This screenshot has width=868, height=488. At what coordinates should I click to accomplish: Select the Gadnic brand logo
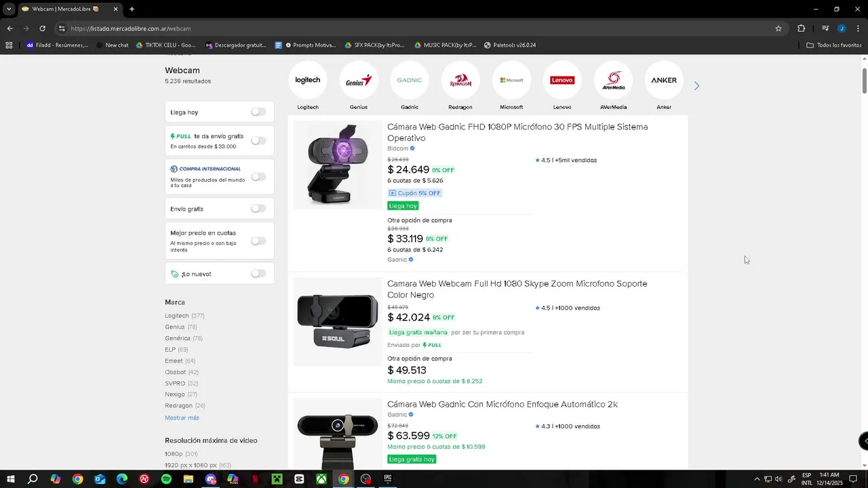410,80
